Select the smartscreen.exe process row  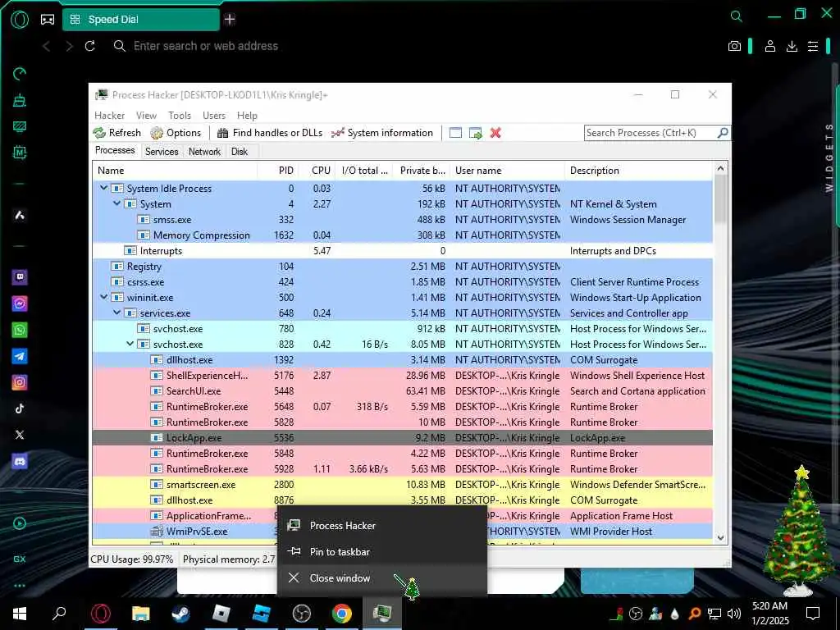[402, 484]
